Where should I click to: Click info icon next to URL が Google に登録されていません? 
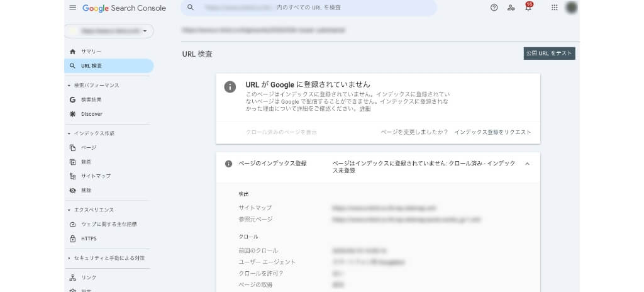(230, 87)
